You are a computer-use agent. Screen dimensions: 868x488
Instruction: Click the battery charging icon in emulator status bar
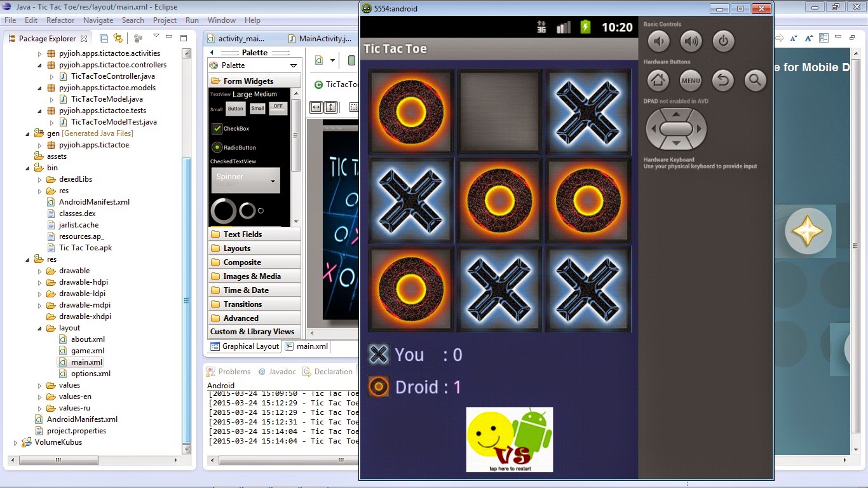tap(585, 28)
